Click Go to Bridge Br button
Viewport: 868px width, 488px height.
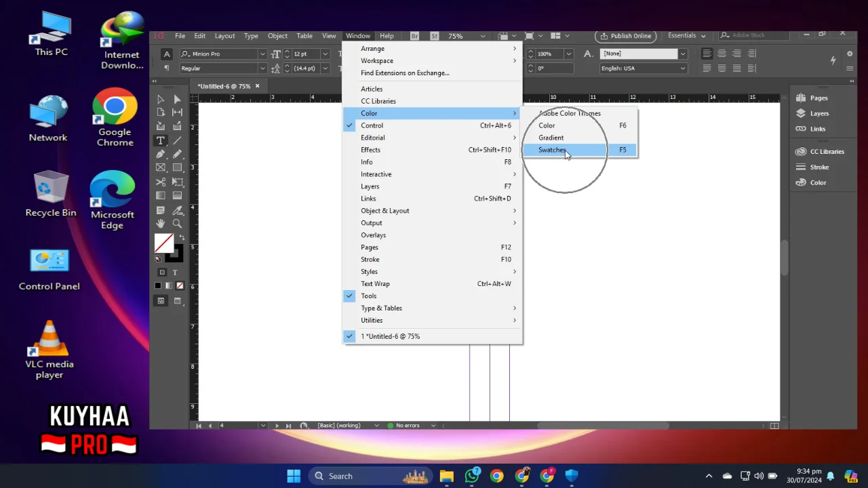click(x=415, y=36)
